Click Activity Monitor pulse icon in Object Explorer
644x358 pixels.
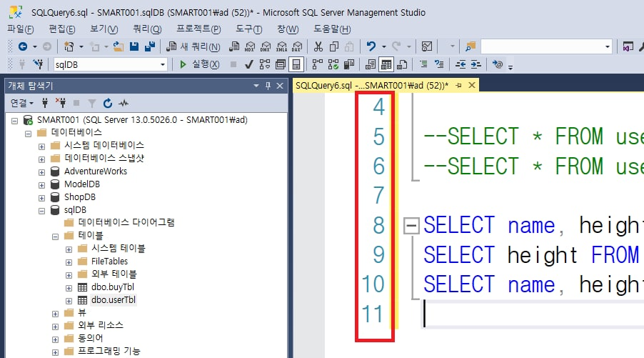(124, 103)
